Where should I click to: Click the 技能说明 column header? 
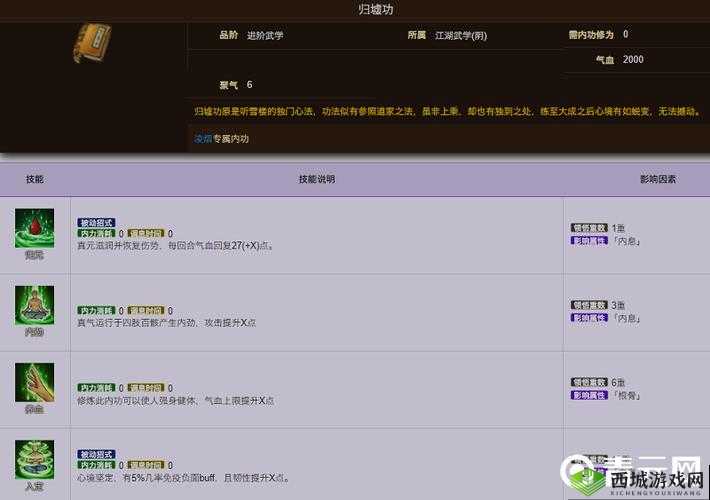click(x=316, y=179)
